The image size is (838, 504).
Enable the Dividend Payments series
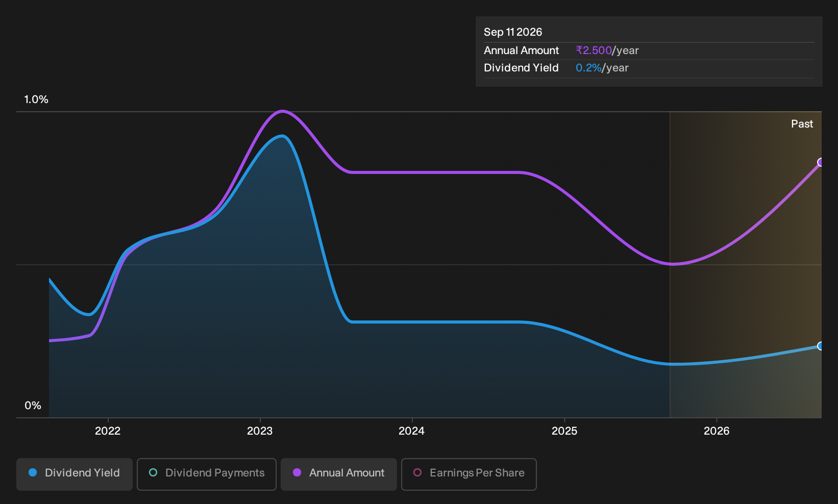(207, 474)
